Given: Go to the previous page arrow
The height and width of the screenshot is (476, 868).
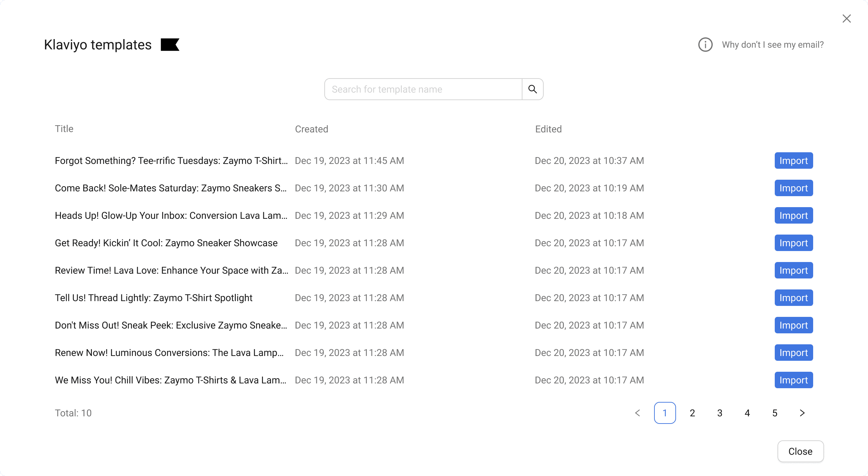Looking at the screenshot, I should [x=637, y=413].
